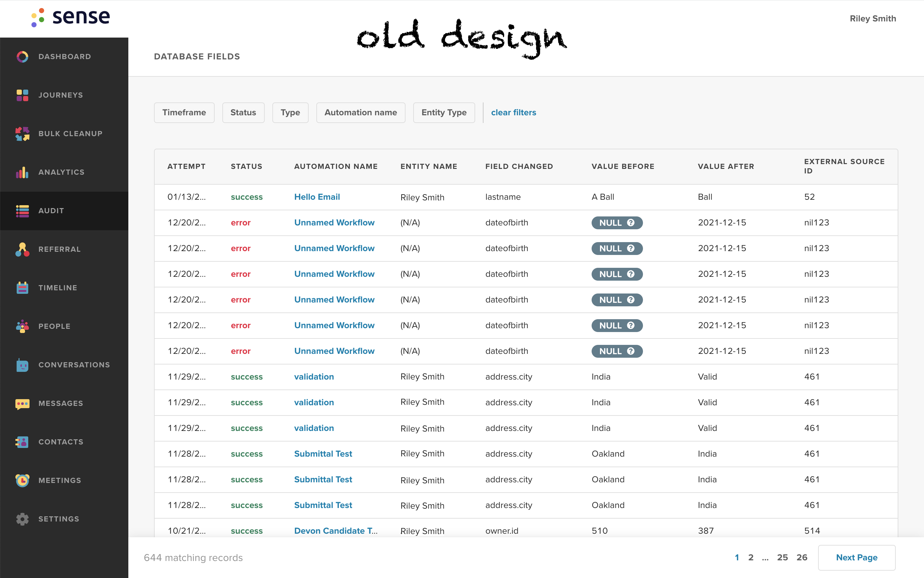The height and width of the screenshot is (578, 924).
Task: Open the Messages menu item
Action: (64, 404)
